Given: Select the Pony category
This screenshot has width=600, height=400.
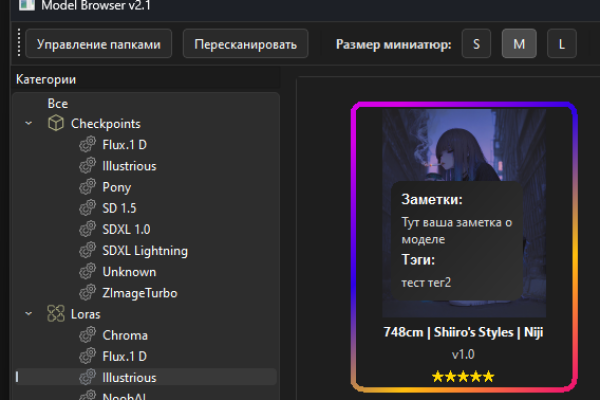Looking at the screenshot, I should (x=117, y=187).
